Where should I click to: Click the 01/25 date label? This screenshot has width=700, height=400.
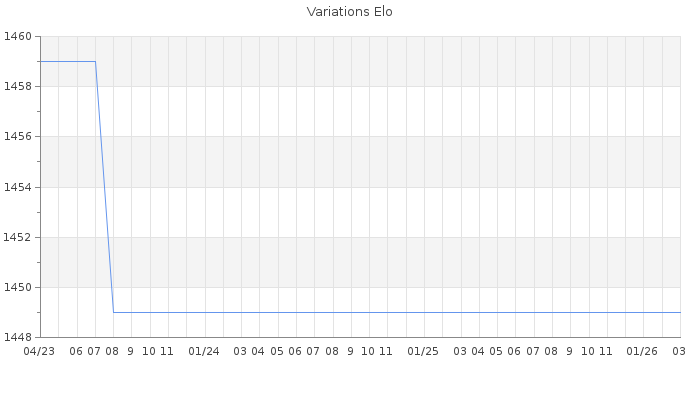423,351
